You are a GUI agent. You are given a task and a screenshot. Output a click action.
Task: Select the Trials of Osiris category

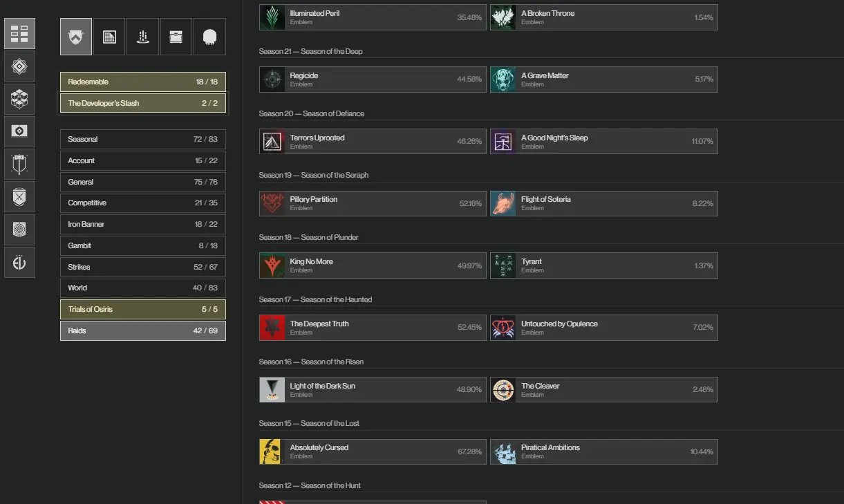coord(143,309)
